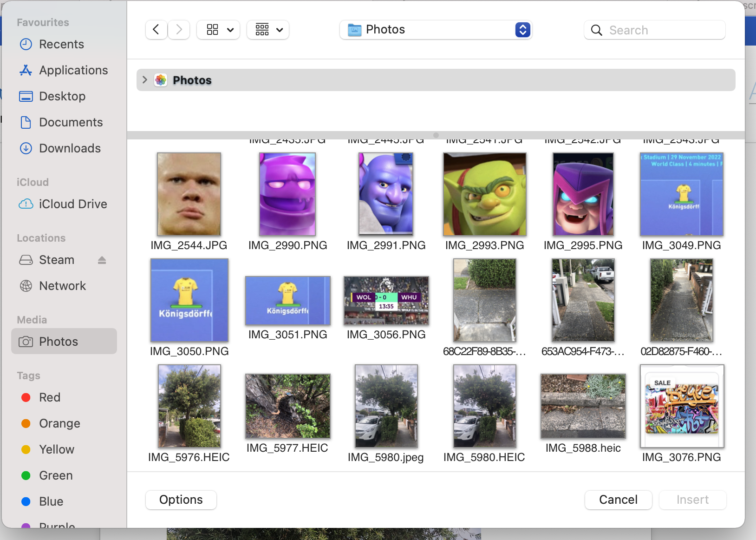Select the IMG_3050.PNG yellow jersey thumbnail

click(x=189, y=300)
